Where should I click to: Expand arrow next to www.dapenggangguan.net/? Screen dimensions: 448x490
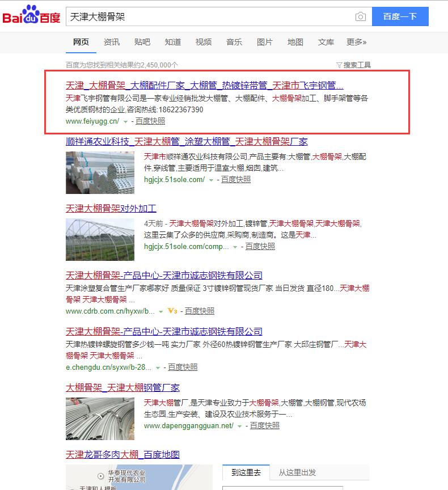coord(240,426)
